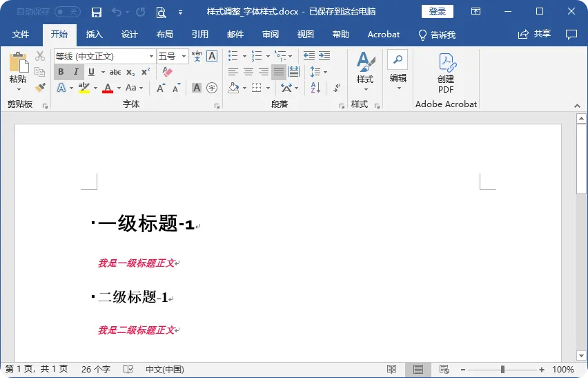Viewport: 588px width, 378px height.
Task: Align text left
Action: 233,72
